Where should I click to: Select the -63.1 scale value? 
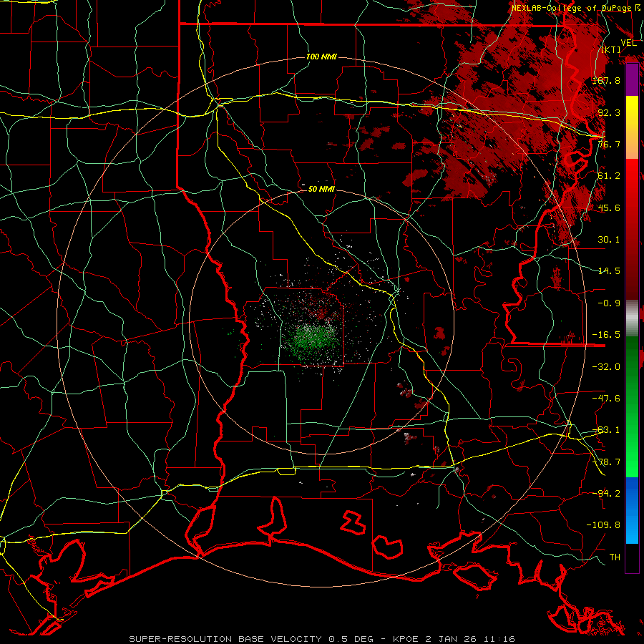[606, 430]
